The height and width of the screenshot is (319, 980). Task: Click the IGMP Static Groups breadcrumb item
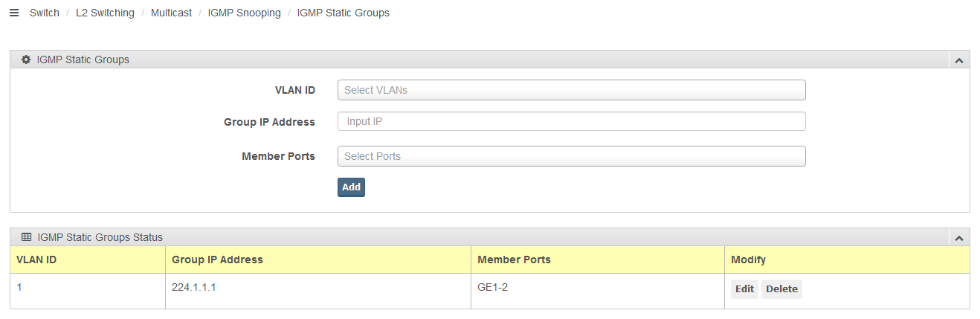click(x=343, y=13)
